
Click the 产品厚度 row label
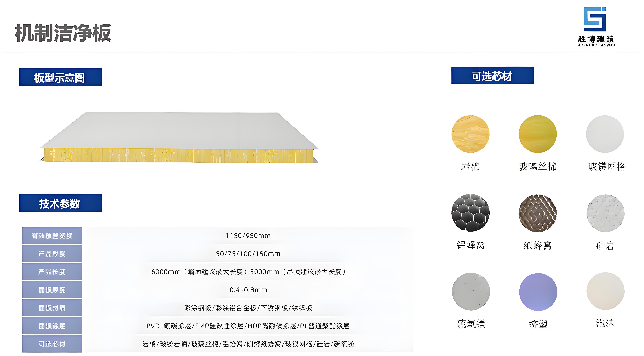point(52,254)
